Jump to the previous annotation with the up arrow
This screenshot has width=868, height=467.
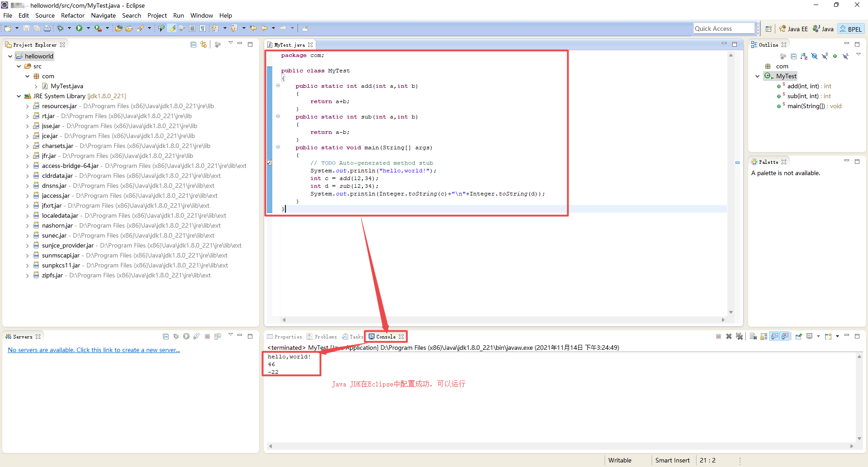(x=234, y=28)
